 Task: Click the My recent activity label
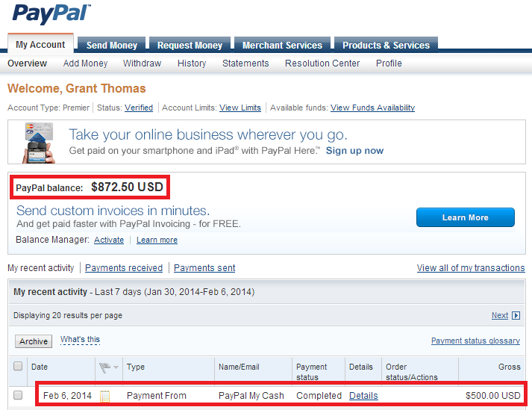40,268
